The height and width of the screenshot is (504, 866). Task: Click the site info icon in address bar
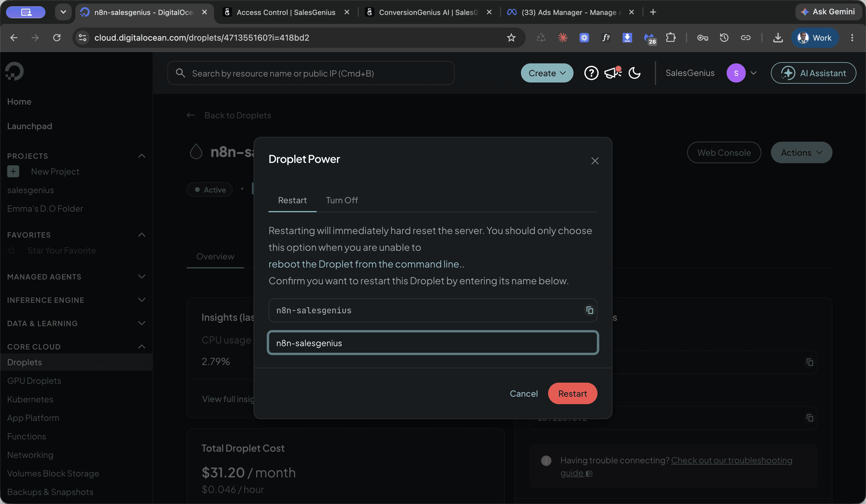pyautogui.click(x=83, y=37)
